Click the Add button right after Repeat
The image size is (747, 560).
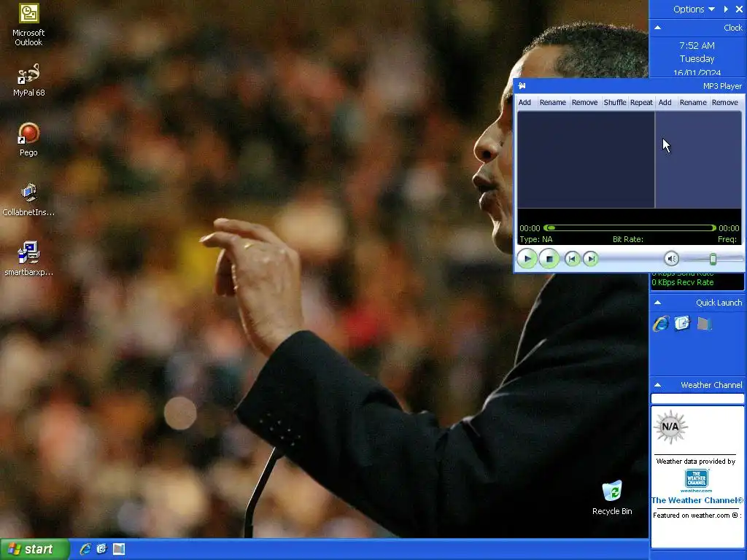(x=665, y=102)
